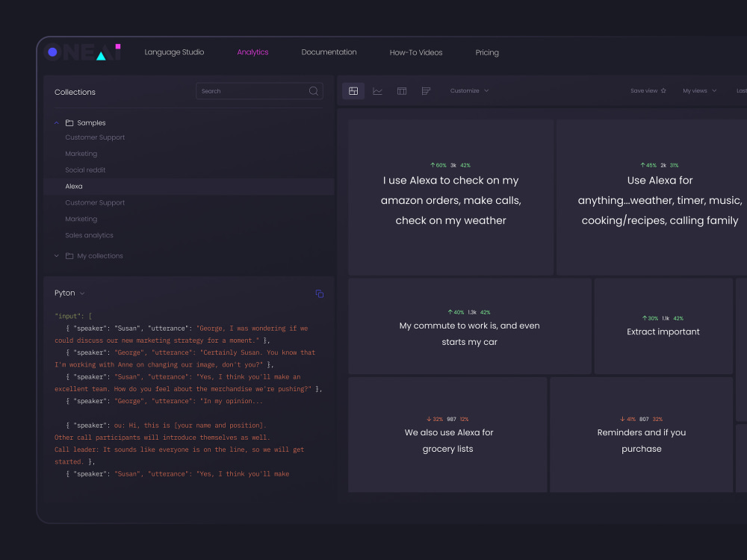Click the 32% down stat on grocery tile

pos(435,419)
